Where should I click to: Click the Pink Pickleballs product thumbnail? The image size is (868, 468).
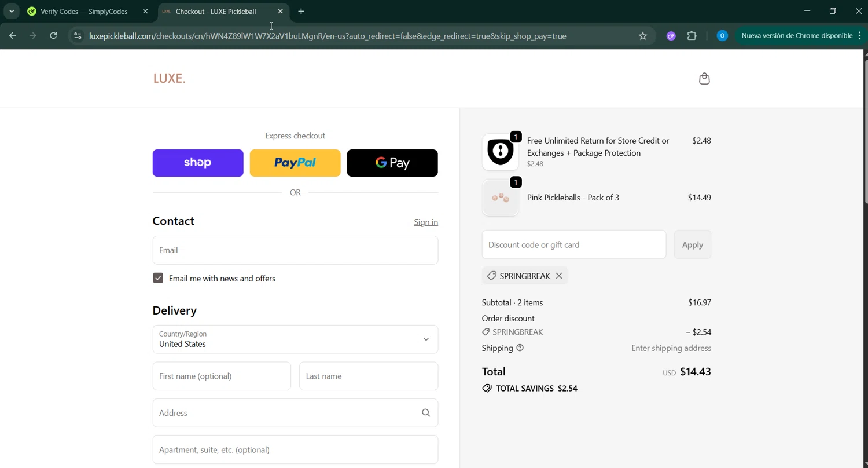(x=501, y=198)
